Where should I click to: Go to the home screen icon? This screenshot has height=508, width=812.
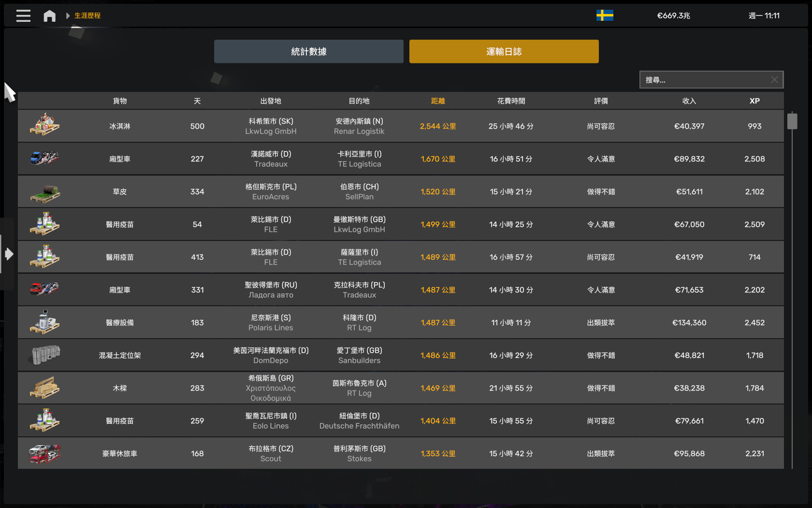tap(49, 15)
